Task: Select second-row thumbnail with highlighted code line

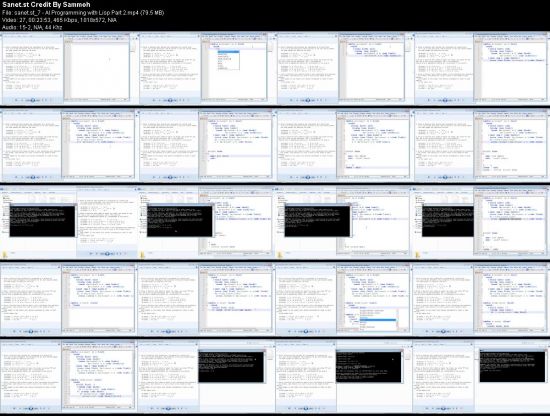Action: coord(206,145)
